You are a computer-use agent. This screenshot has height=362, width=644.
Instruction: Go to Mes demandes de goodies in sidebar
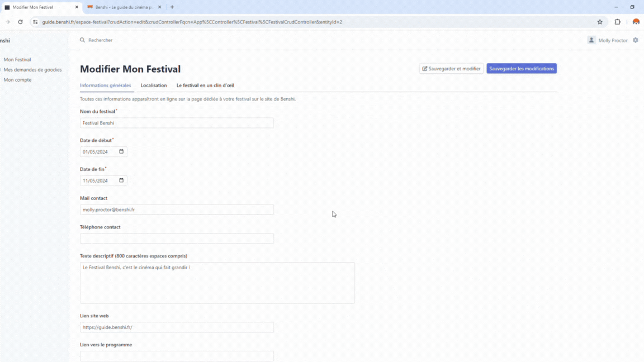32,70
